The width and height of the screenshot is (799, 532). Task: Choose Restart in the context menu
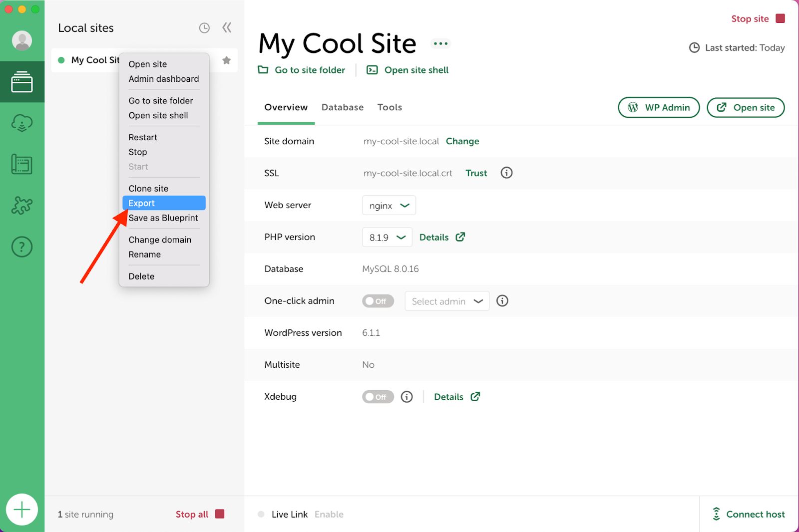pos(143,137)
